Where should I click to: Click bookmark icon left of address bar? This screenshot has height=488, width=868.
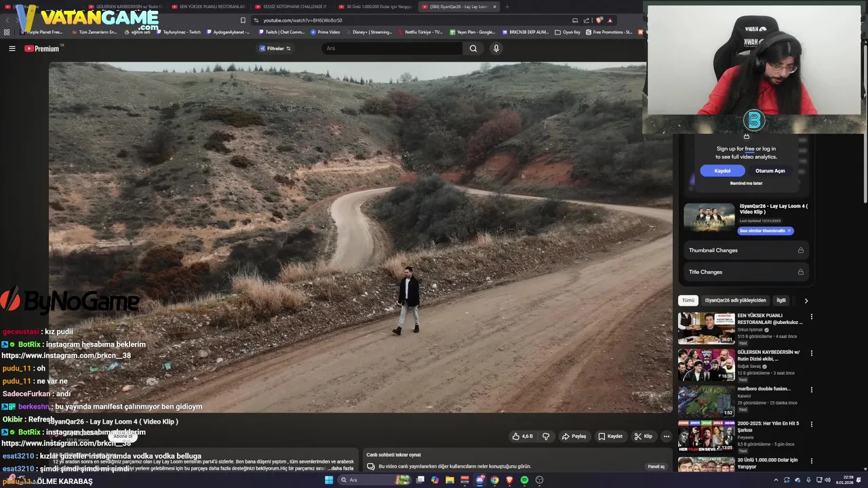(x=243, y=20)
